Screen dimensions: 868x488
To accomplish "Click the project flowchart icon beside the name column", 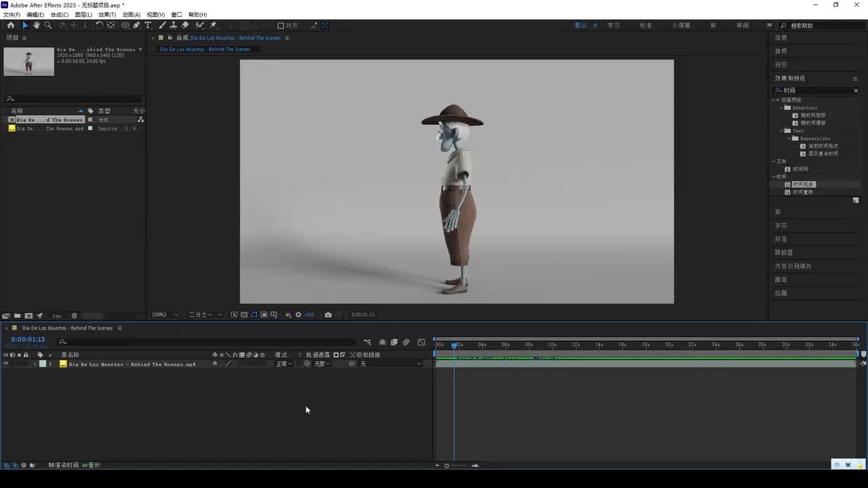I will tap(140, 120).
